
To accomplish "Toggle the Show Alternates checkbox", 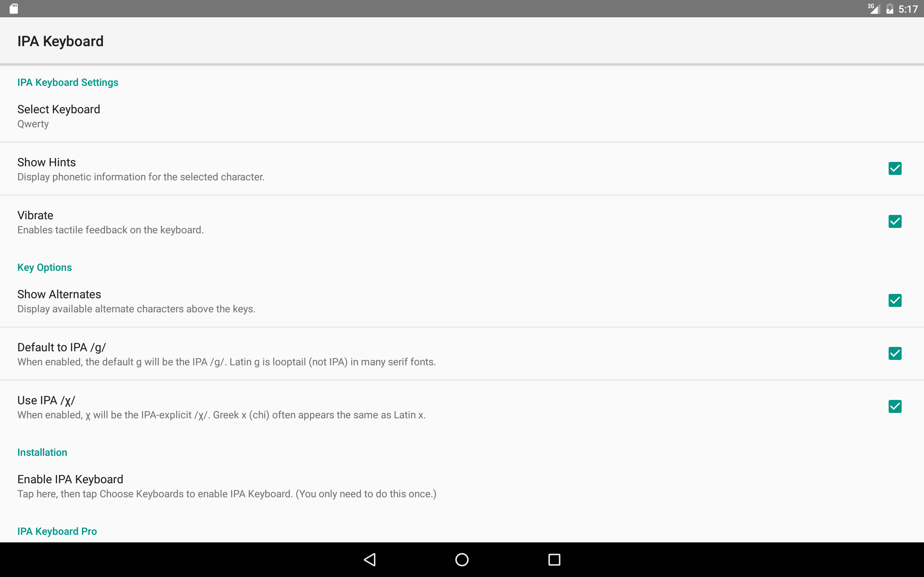I will 895,300.
